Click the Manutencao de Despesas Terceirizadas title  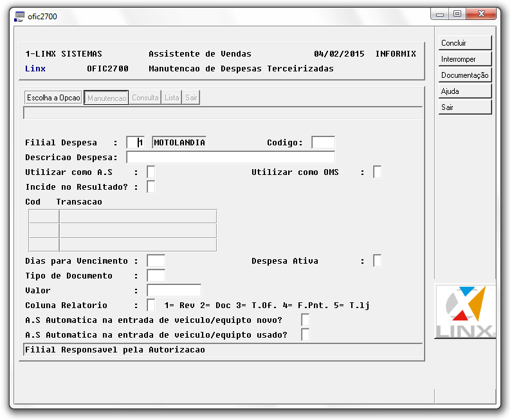click(241, 69)
